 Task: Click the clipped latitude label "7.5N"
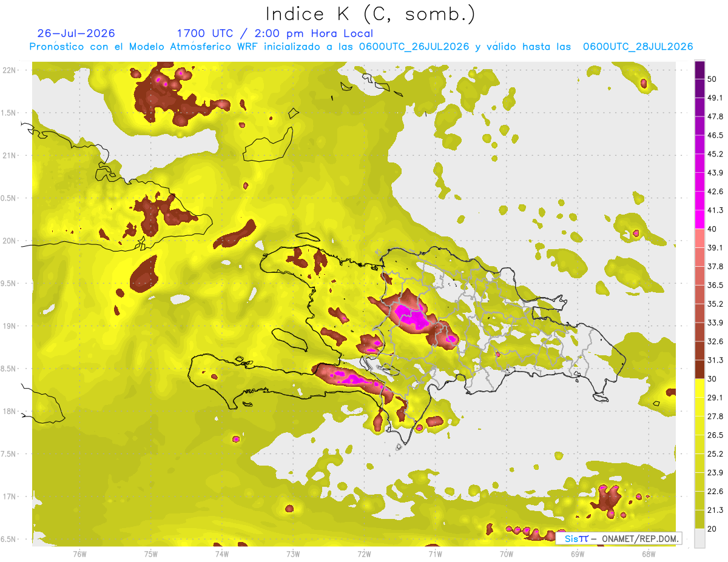8,454
